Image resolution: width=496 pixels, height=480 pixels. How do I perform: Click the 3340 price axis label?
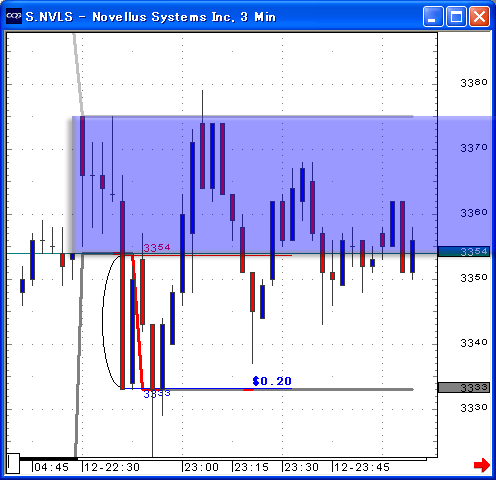[474, 343]
